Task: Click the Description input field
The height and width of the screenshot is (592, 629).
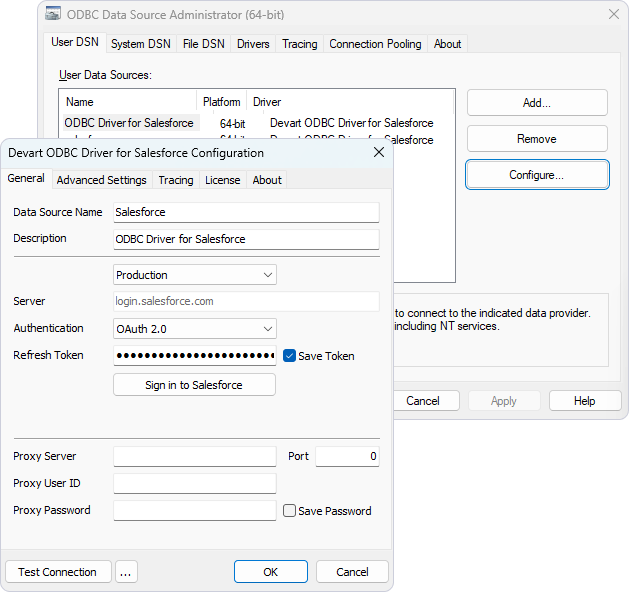Action: click(x=246, y=239)
